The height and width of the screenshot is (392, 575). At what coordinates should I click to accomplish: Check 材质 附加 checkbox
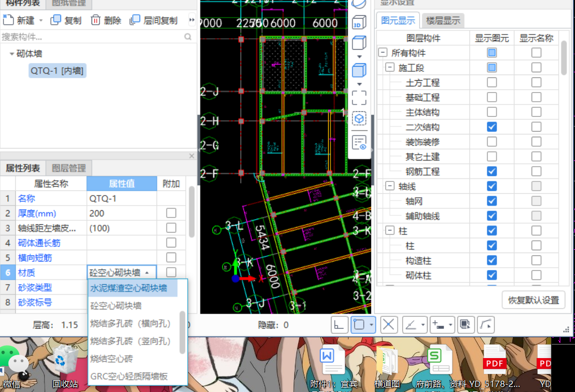click(x=171, y=272)
